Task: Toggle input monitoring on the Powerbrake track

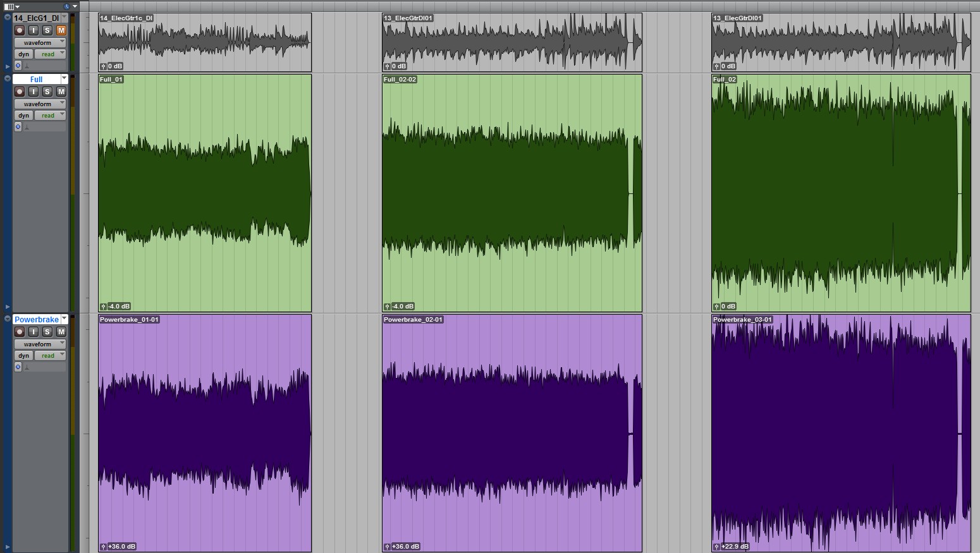Action: click(34, 332)
